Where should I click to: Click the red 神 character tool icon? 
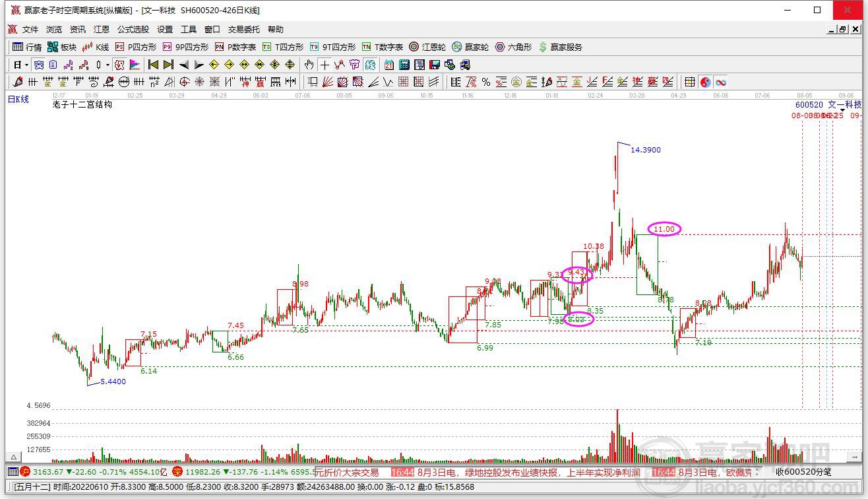(x=245, y=82)
